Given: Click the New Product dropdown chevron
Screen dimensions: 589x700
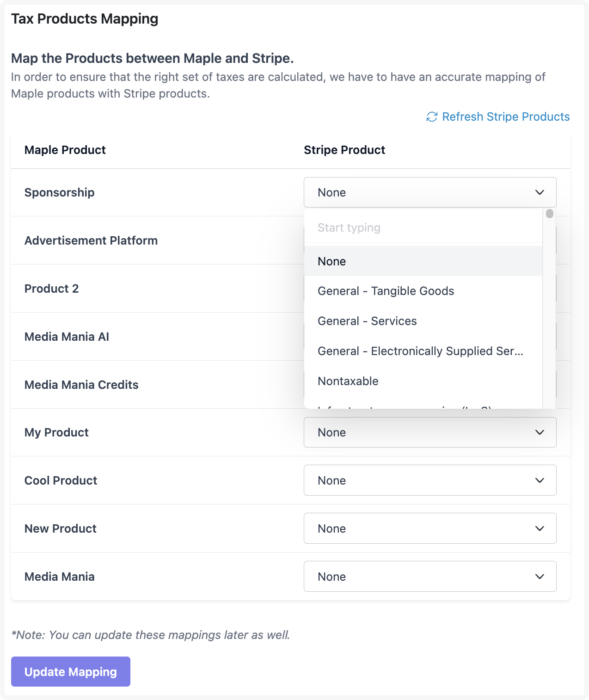Looking at the screenshot, I should click(x=540, y=528).
